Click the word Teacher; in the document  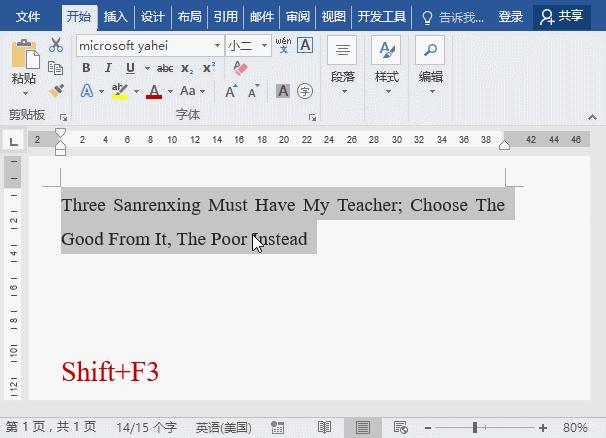pos(370,205)
